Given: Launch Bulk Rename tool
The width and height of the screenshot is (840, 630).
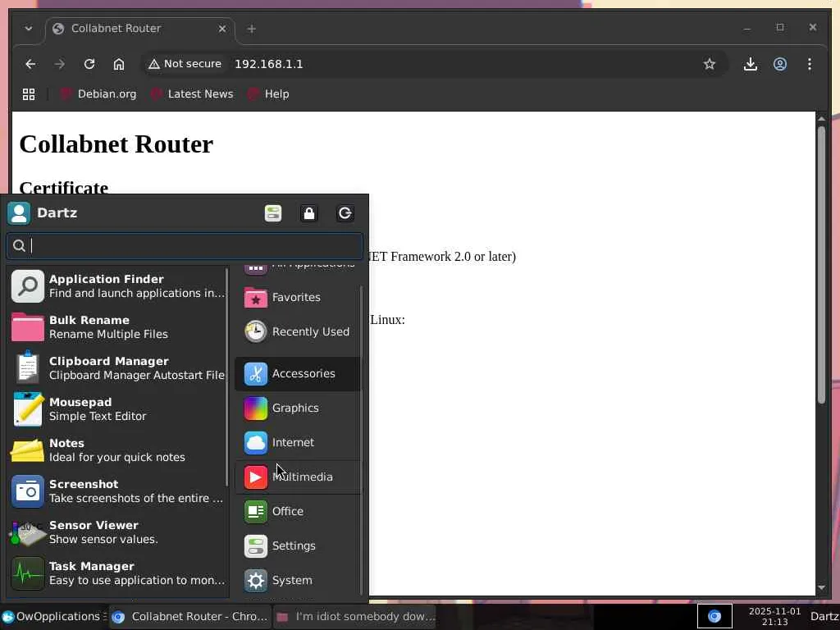Looking at the screenshot, I should pos(118,326).
